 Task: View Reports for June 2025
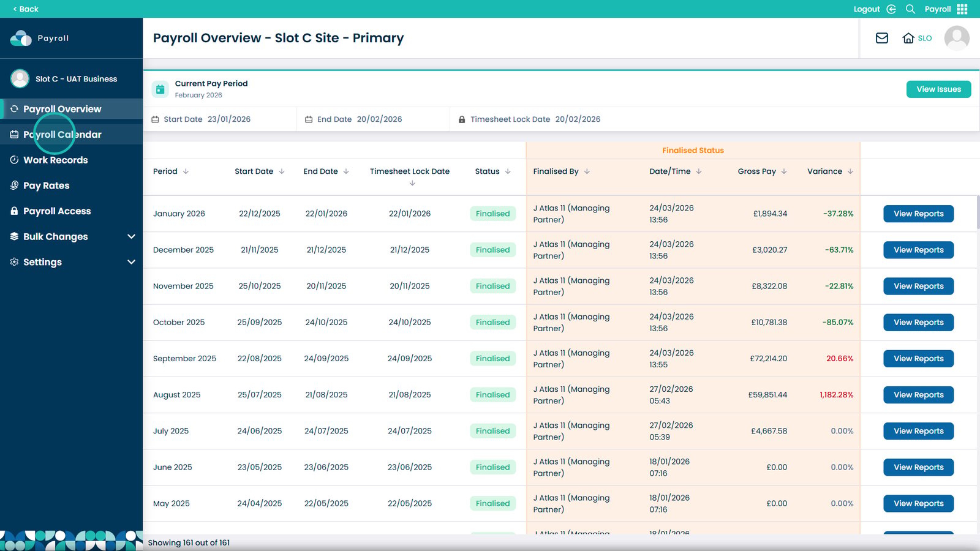click(918, 467)
